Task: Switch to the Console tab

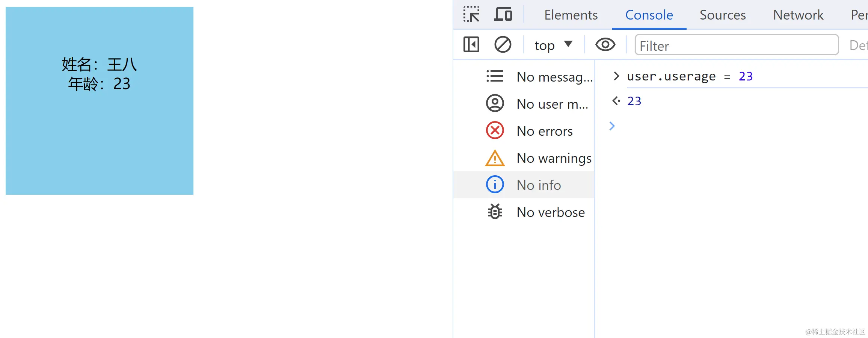Action: coord(649,15)
